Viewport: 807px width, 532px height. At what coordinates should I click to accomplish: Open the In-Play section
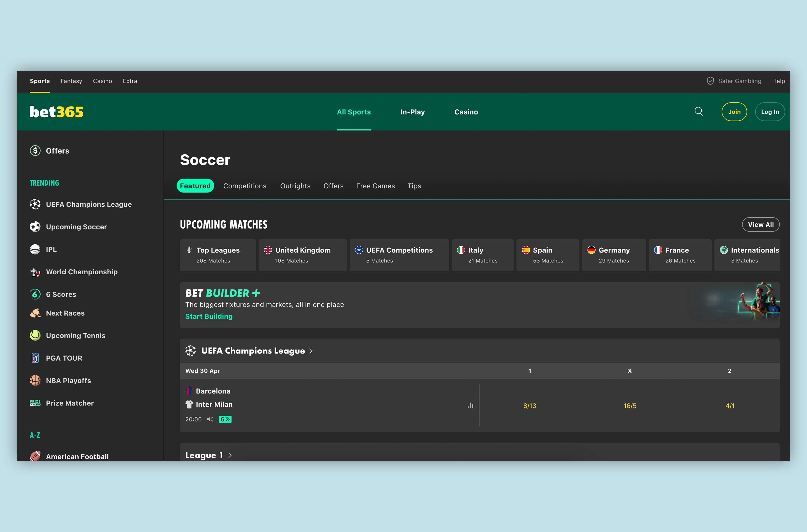click(413, 112)
